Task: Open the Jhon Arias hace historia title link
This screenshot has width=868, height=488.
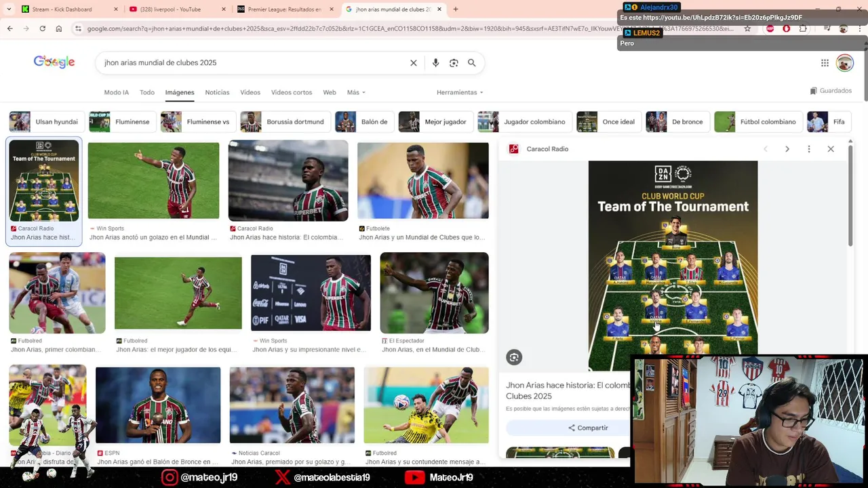Action: (568, 390)
